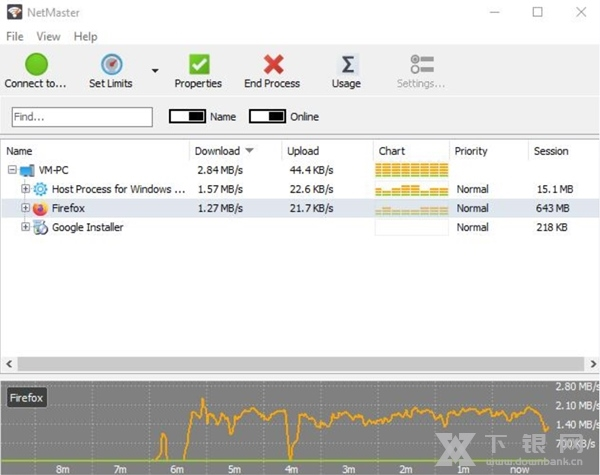Sort by the Session column header
The width and height of the screenshot is (600, 475).
[551, 151]
